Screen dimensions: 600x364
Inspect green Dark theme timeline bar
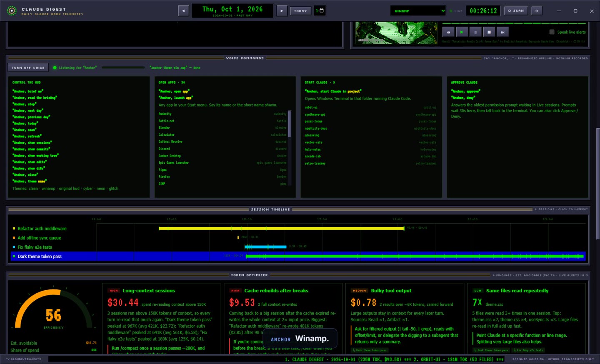coord(415,256)
